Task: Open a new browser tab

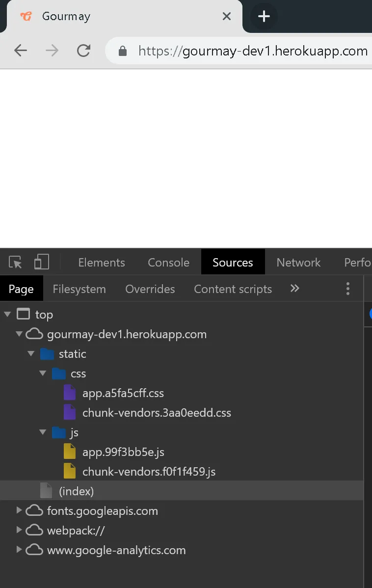Action: coord(264,16)
